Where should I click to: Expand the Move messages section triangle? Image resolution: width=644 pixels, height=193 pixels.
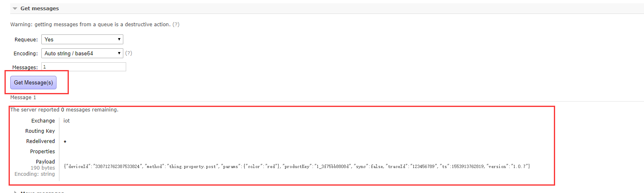[x=15, y=192]
